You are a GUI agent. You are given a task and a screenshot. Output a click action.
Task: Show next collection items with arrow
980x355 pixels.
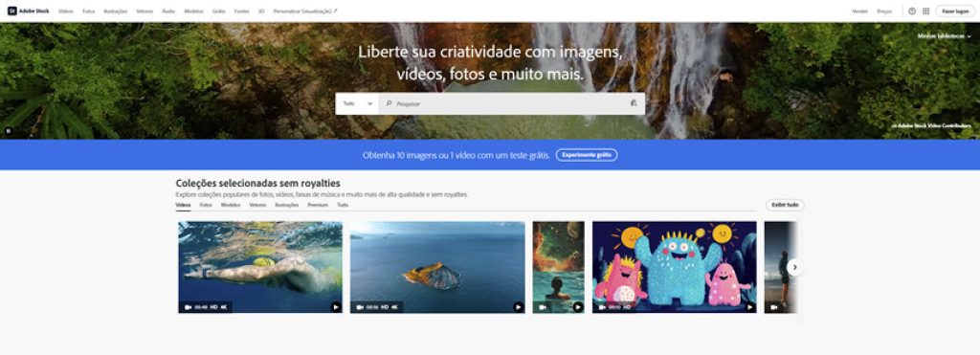(795, 267)
